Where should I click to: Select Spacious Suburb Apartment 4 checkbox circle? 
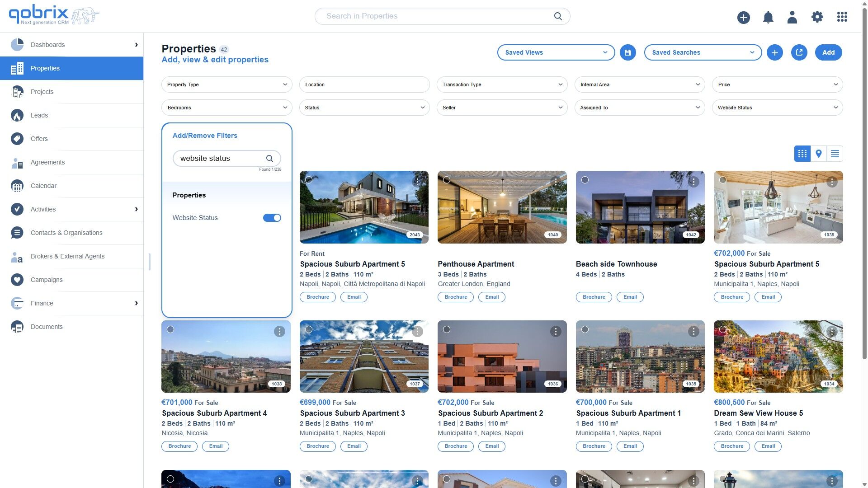point(170,329)
